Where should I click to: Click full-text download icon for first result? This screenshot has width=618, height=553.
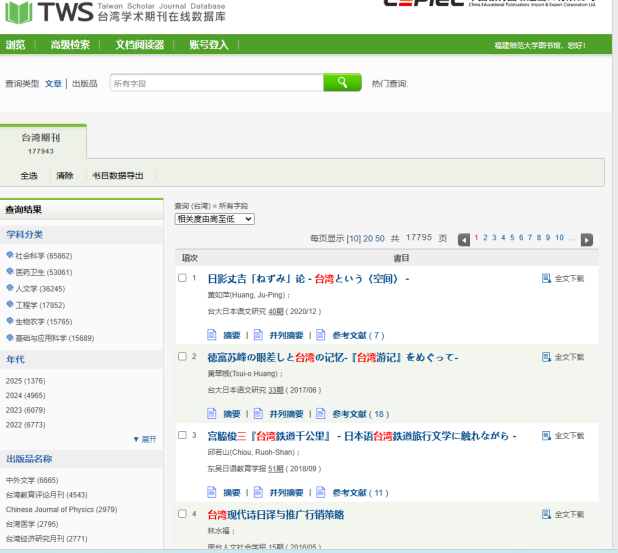coord(546,278)
